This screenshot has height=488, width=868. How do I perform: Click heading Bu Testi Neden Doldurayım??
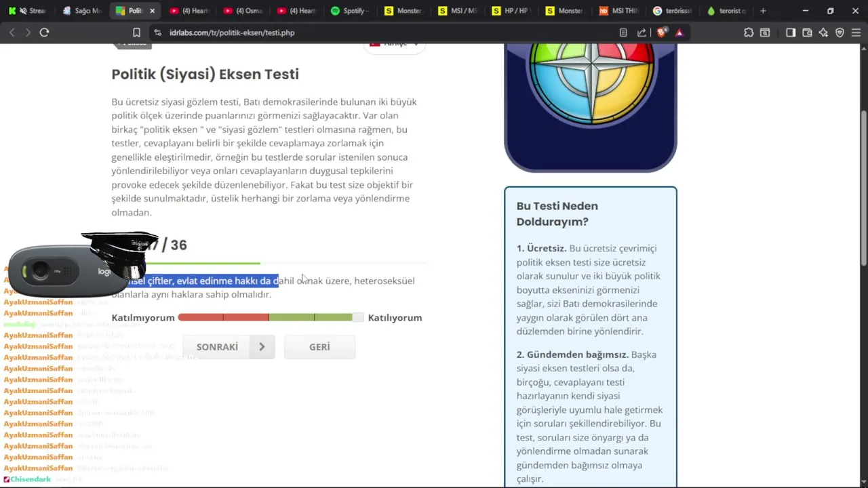[557, 213]
